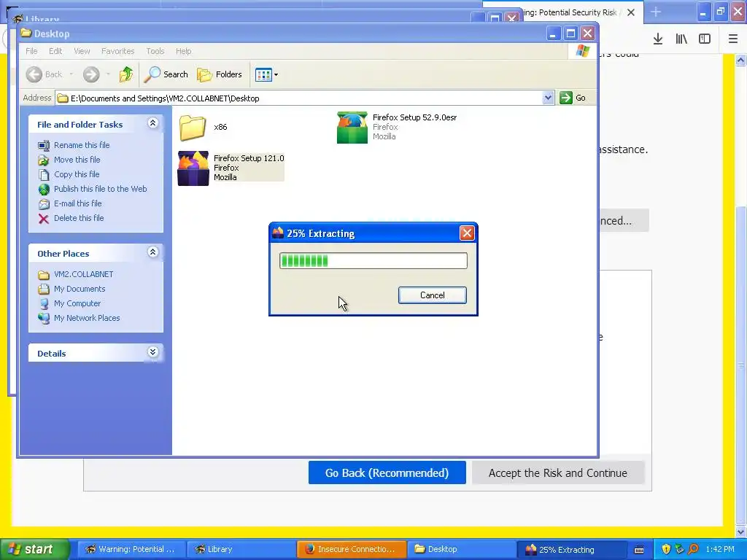This screenshot has height=560, width=747.
Task: Open the File menu
Action: click(31, 51)
